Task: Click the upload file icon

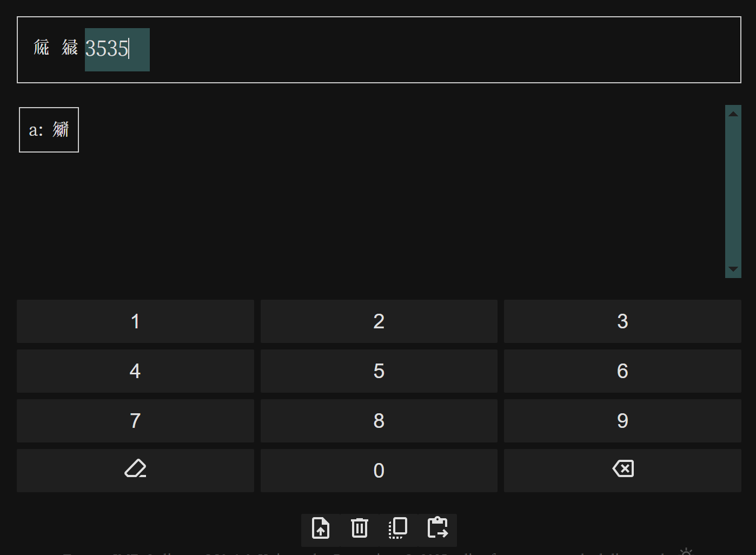Action: [x=321, y=528]
